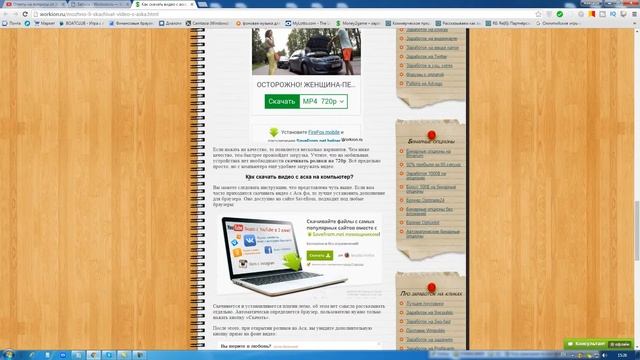640x360 pixels.
Task: Open sidebar link '92% прибыли за 60 секунд'
Action: tap(433, 164)
